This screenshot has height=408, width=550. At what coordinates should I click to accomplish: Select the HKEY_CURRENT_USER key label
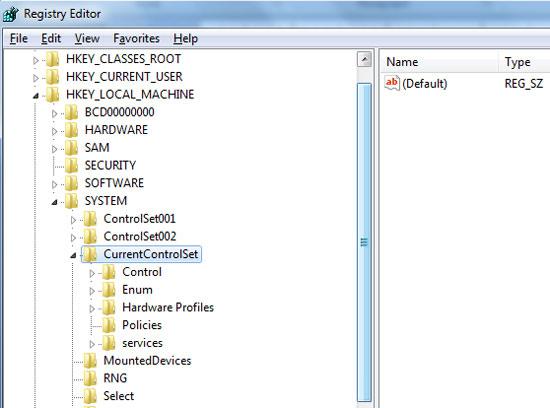(x=124, y=76)
